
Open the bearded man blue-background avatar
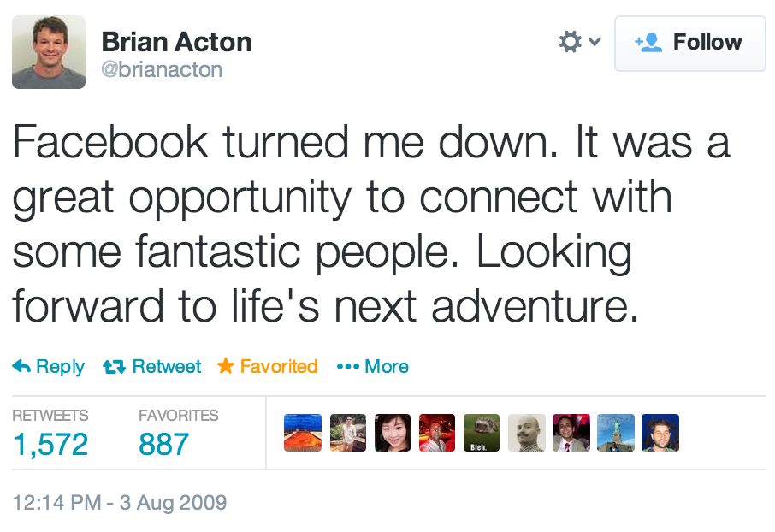tap(660, 433)
